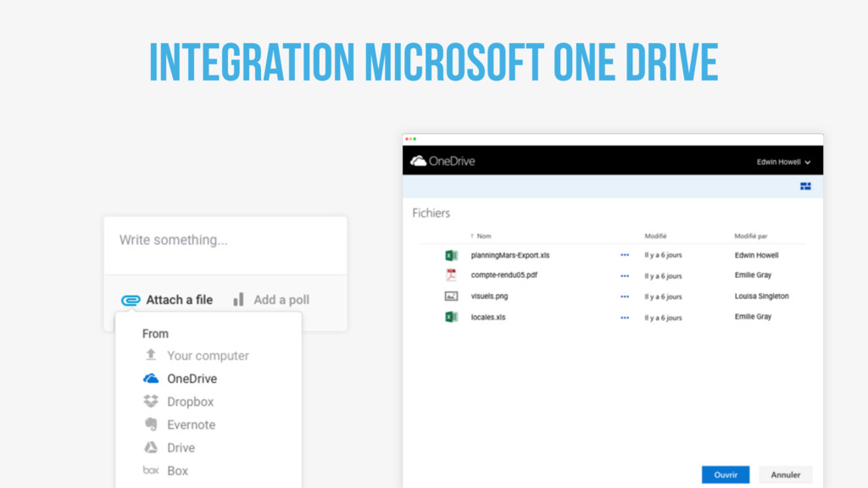Click Excel icon of locales.xls
868x488 pixels.
451,317
